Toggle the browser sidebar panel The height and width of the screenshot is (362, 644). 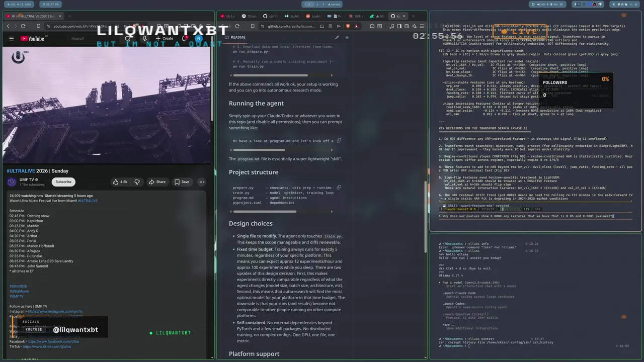[399, 26]
